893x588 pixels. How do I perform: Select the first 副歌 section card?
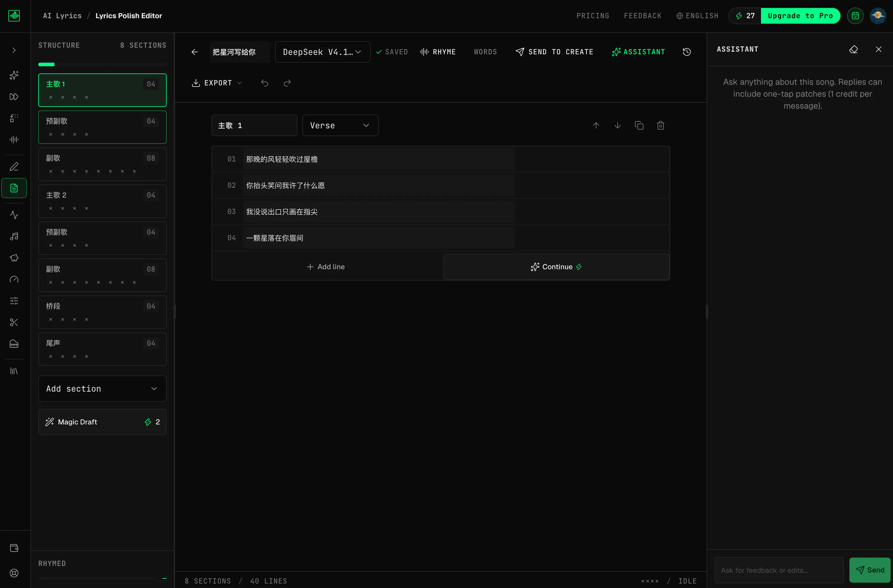102,164
